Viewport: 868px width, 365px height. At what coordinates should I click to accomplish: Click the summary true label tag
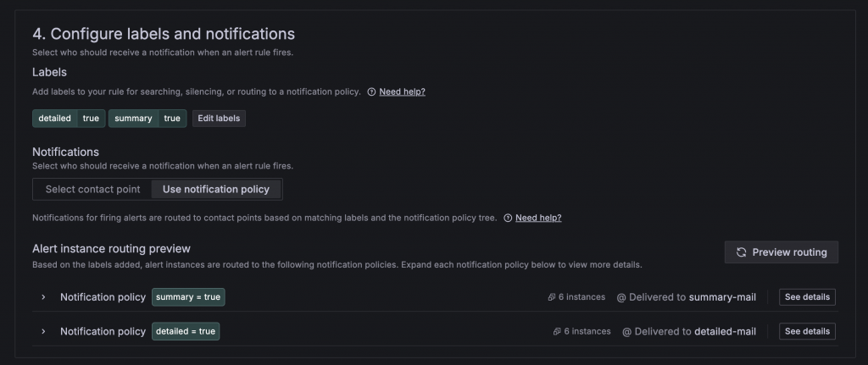point(147,119)
